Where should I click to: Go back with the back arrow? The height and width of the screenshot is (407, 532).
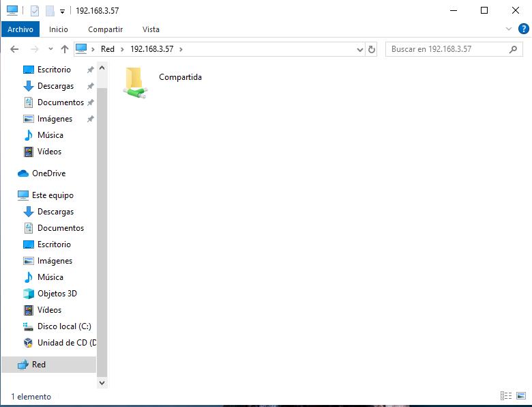(x=14, y=49)
